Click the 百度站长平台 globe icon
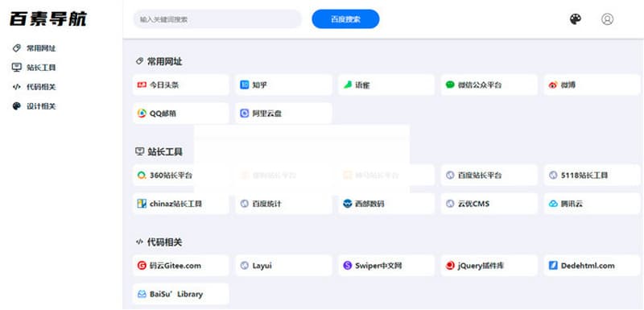This screenshot has width=644, height=310. 450,176
